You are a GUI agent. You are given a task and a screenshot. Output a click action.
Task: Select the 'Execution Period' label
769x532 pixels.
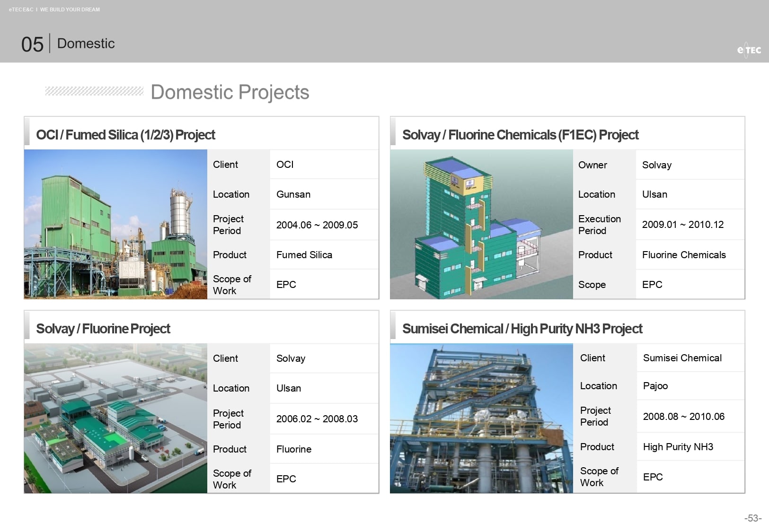pyautogui.click(x=600, y=225)
